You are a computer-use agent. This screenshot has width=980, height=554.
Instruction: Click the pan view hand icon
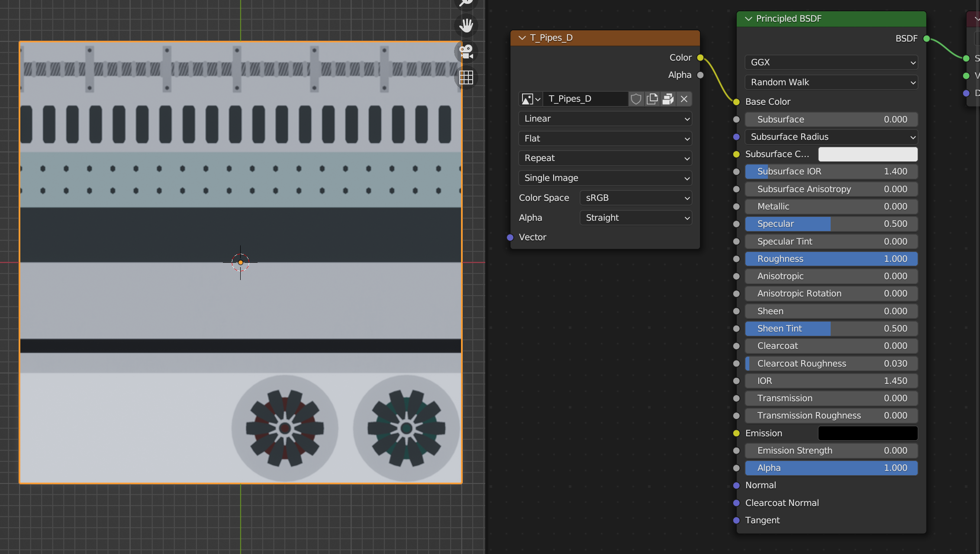tap(466, 25)
